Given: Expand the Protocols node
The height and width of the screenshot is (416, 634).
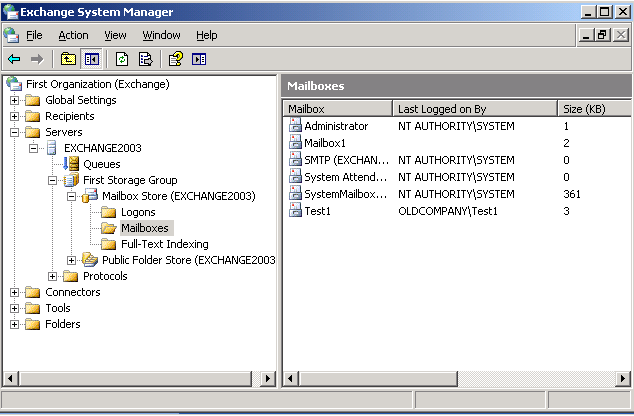Looking at the screenshot, I should [52, 276].
